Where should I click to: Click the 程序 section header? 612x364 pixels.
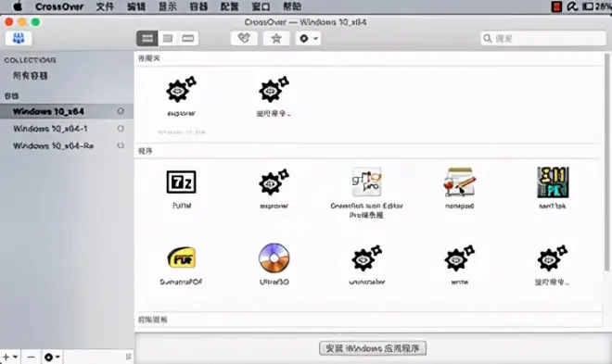tap(146, 151)
